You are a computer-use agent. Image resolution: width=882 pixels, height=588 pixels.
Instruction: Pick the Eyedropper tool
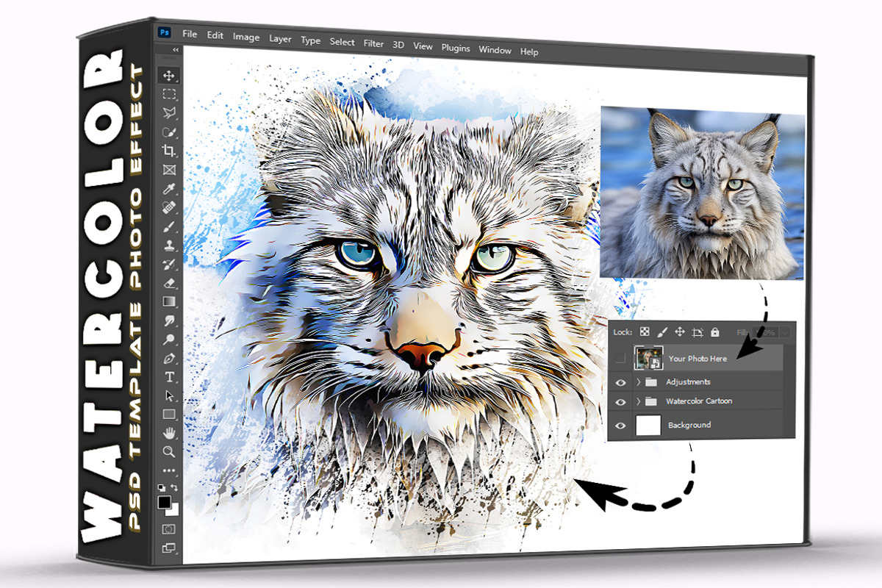pyautogui.click(x=169, y=189)
